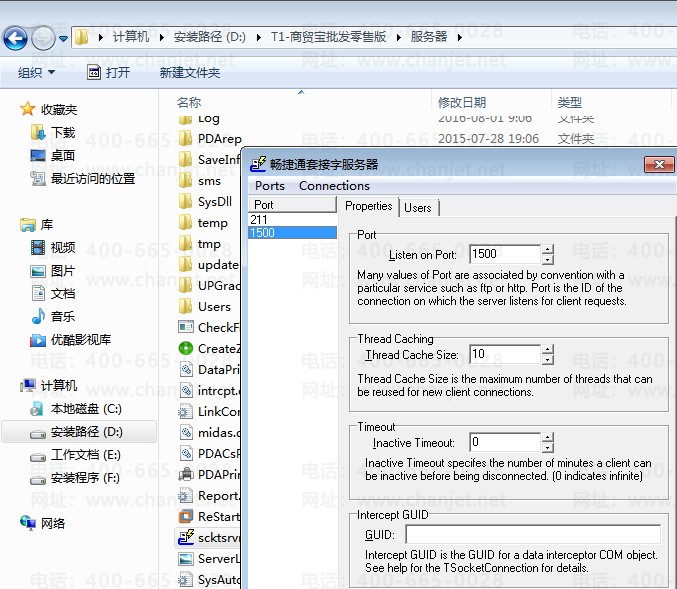Expand the 组织 dropdown menu

pos(37,73)
